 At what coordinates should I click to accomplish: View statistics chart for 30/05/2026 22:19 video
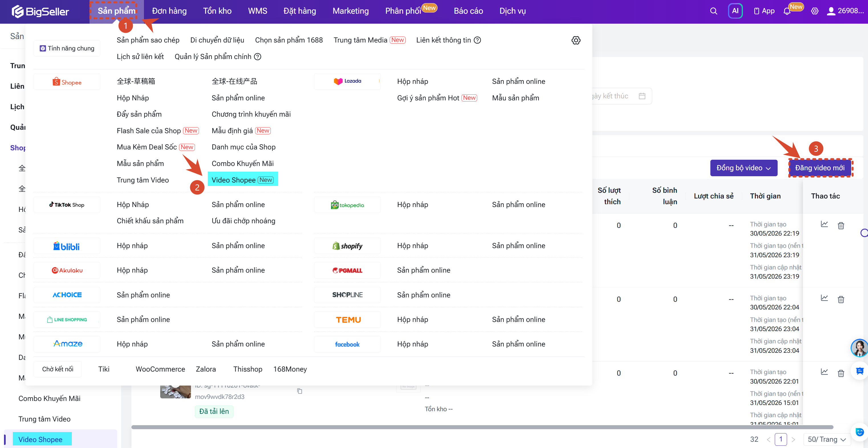click(x=824, y=224)
